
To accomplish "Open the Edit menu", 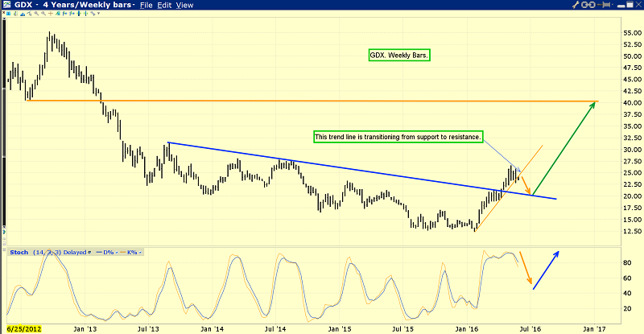I will (164, 5).
